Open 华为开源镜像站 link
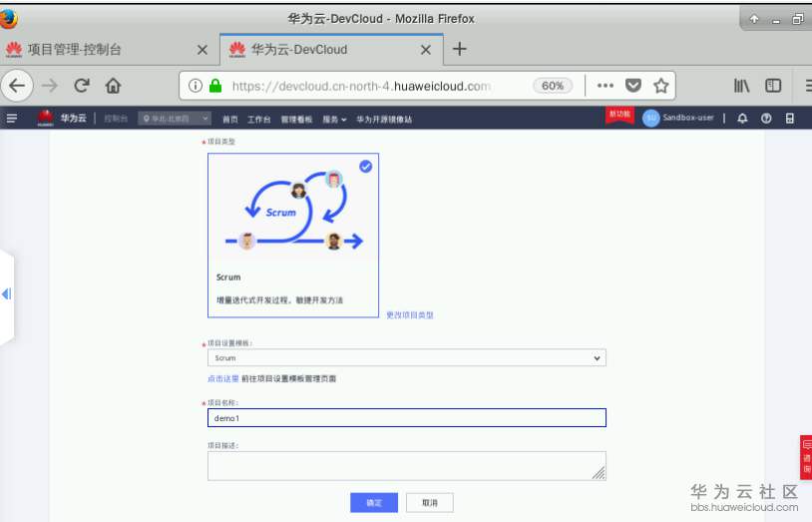Screen dimensions: 812x522 point(384,119)
